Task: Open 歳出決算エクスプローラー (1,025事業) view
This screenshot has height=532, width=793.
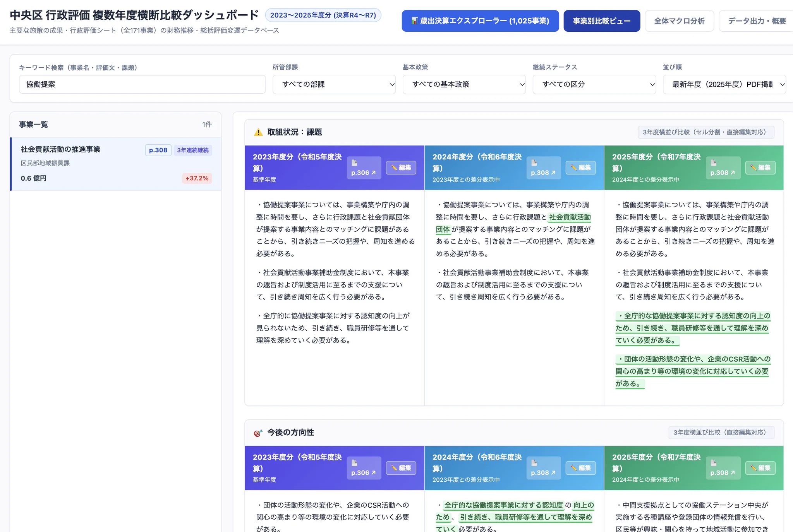Action: coord(480,21)
